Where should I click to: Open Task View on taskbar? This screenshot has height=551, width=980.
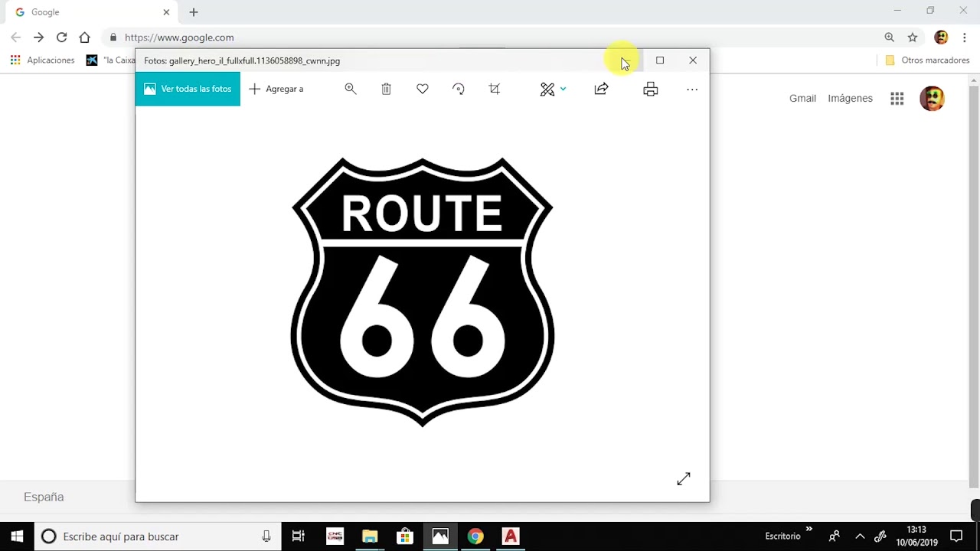[x=298, y=536]
